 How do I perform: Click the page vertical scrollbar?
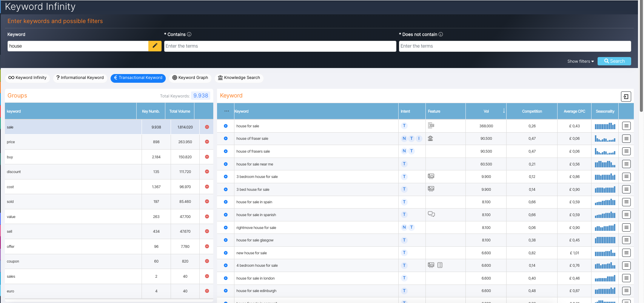pyautogui.click(x=641, y=57)
